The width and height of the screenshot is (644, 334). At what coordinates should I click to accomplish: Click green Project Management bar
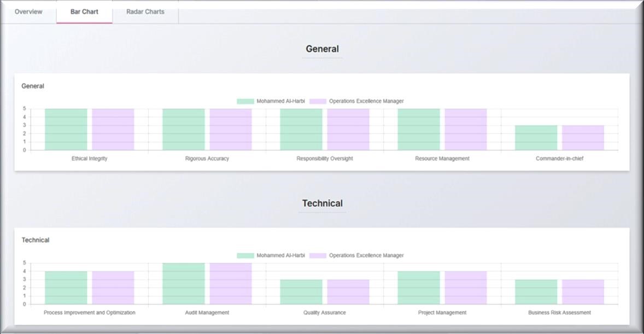pos(419,288)
